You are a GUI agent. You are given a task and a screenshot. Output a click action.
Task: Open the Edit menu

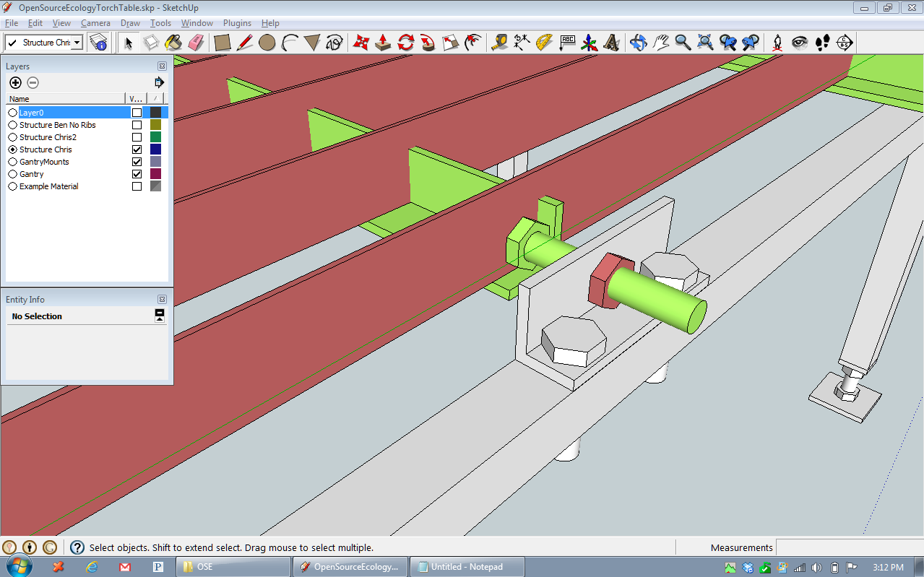[35, 23]
